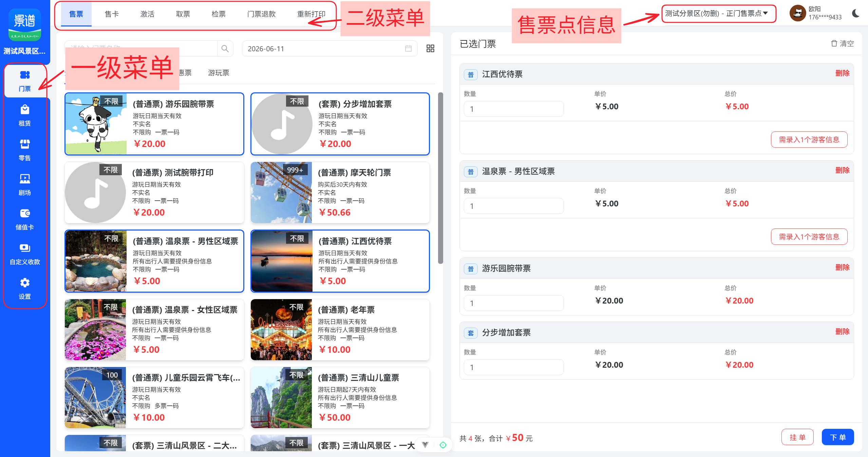Click the 挂单 button
This screenshot has height=457, width=868.
797,437
